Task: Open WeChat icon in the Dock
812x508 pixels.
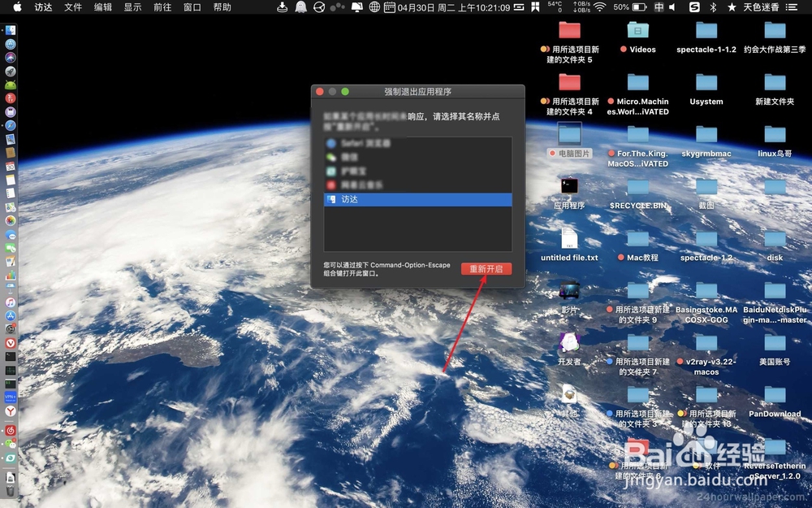Action: coord(11,445)
